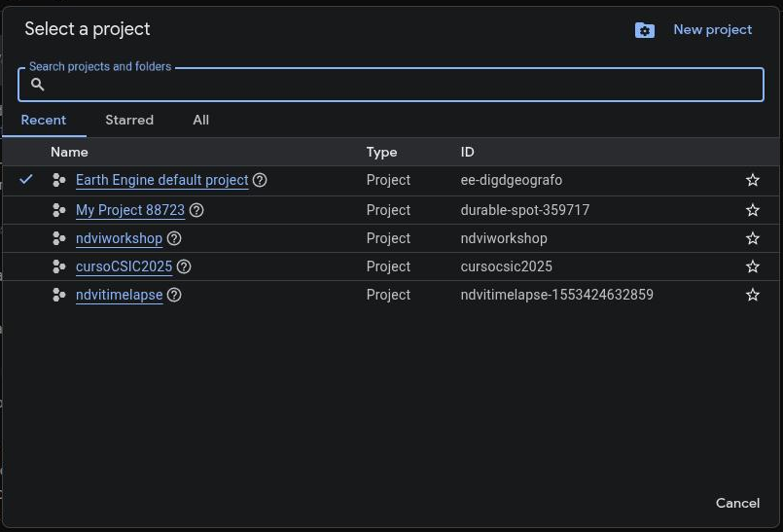783x532 pixels.
Task: Click the Type cell in cursoCSIC2025 row
Action: 388,266
